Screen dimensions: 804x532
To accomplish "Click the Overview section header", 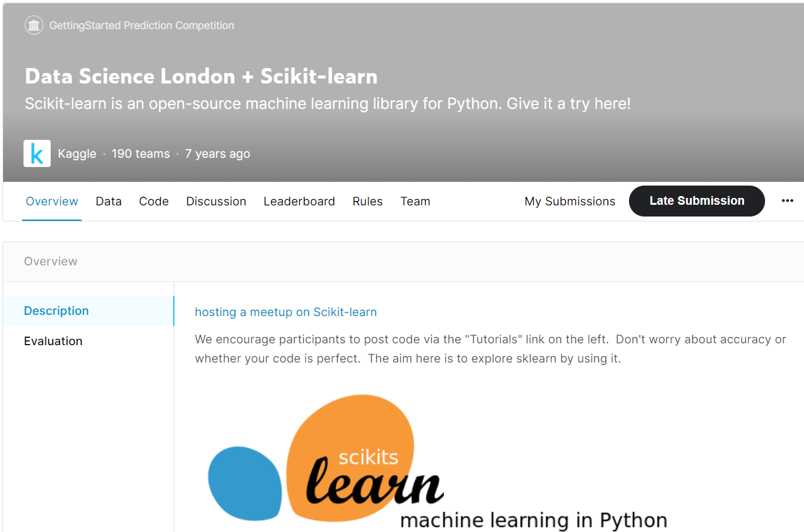I will point(51,261).
